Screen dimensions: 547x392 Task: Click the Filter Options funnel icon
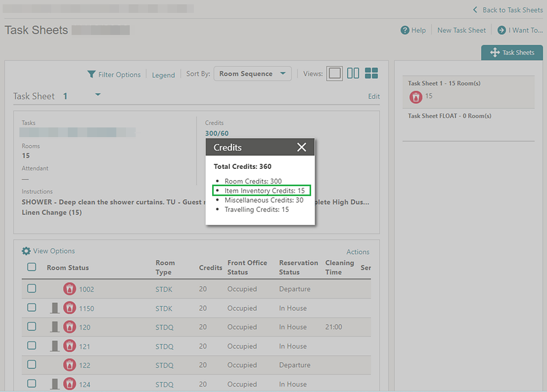click(92, 74)
